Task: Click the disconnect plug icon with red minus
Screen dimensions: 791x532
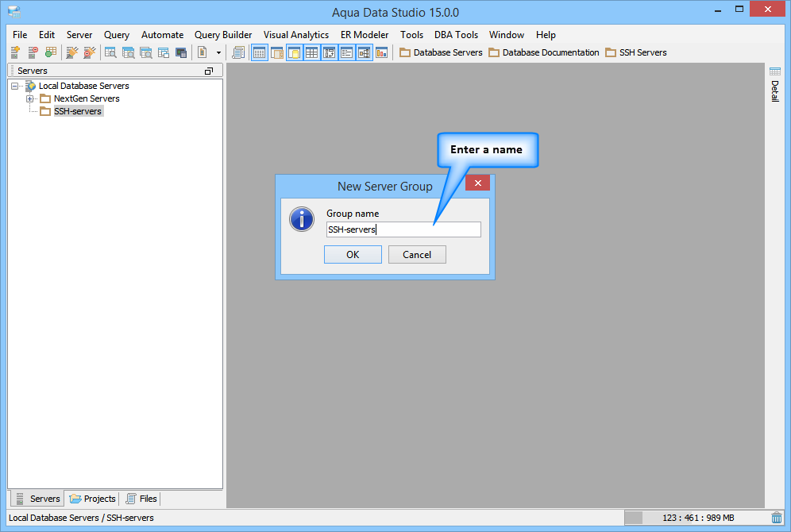Action: 89,52
